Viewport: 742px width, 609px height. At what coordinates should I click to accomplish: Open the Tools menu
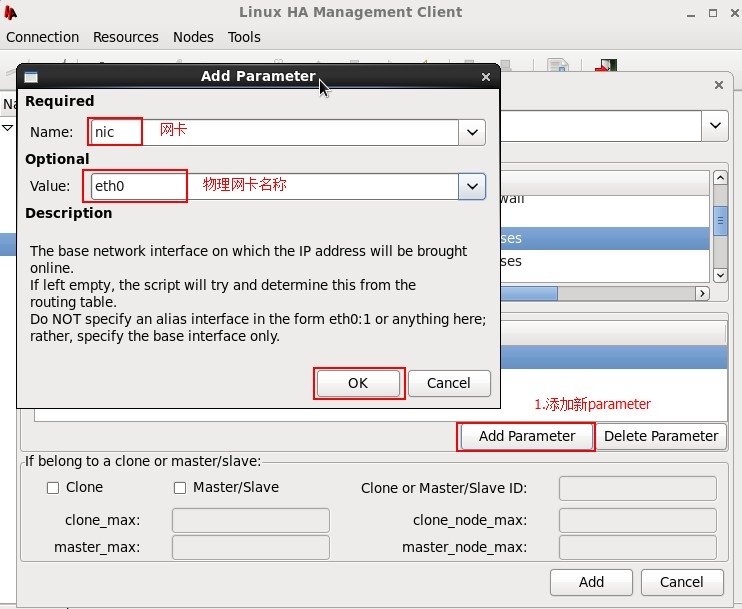(244, 37)
